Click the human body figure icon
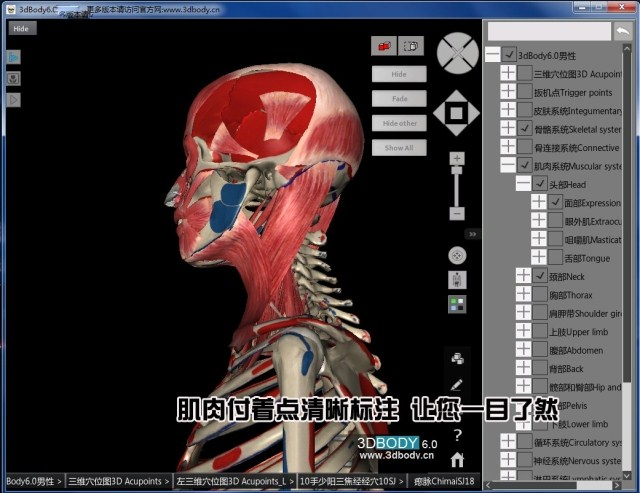 (x=457, y=280)
